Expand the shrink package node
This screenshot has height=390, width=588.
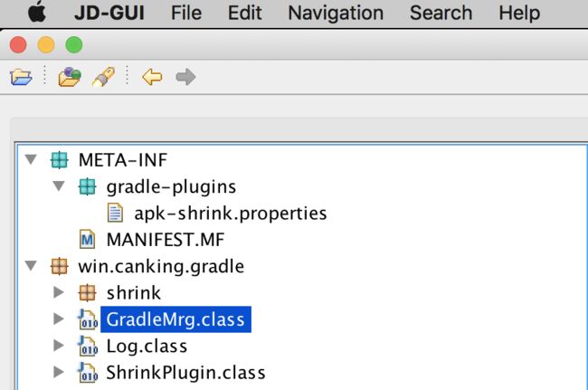click(x=59, y=292)
